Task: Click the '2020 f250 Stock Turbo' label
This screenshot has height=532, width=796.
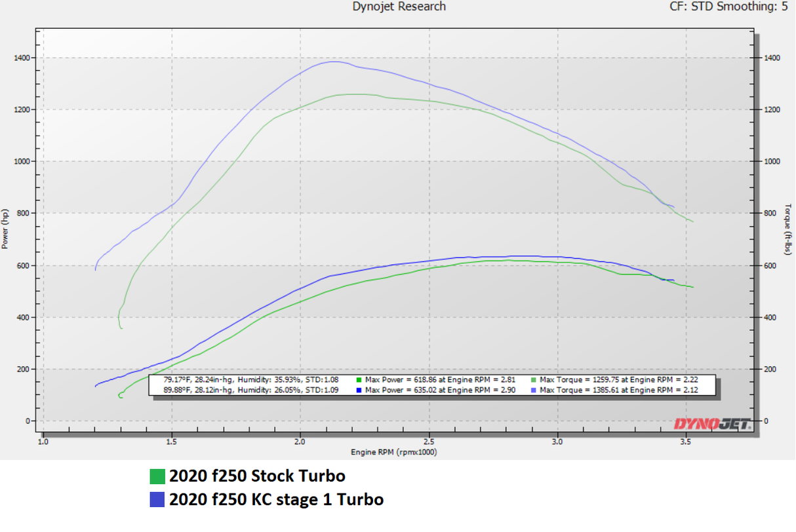Action: tap(257, 476)
